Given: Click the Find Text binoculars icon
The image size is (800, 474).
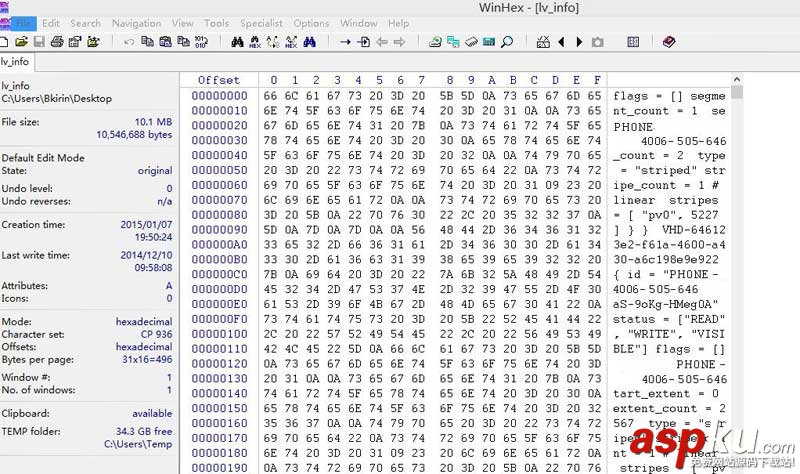Looking at the screenshot, I should (237, 42).
